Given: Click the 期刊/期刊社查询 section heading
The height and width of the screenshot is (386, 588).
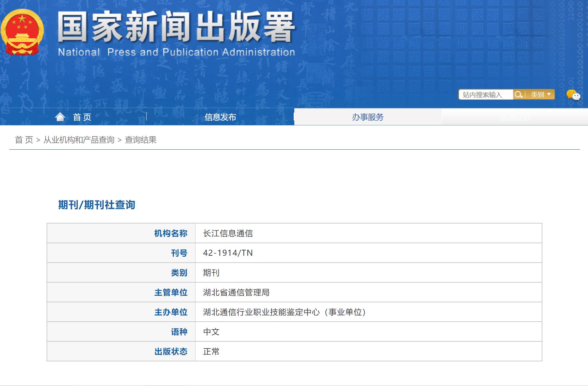Looking at the screenshot, I should pos(96,205).
